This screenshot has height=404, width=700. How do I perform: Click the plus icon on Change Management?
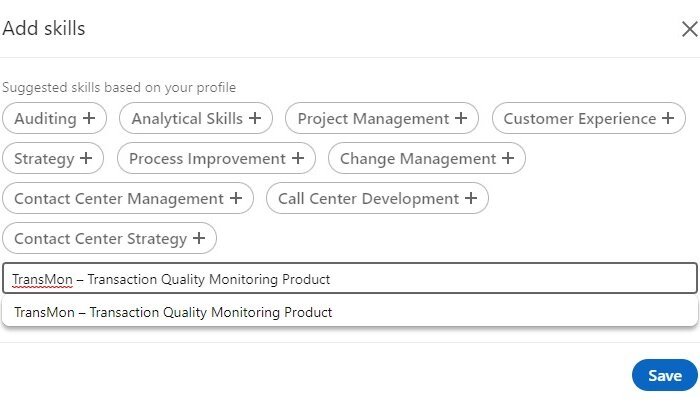pos(508,158)
